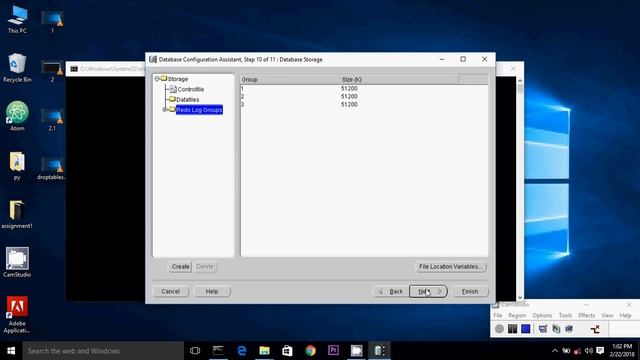Open Premiere Pro from the taskbar
Viewport: 640px width, 360px height.
point(333,351)
